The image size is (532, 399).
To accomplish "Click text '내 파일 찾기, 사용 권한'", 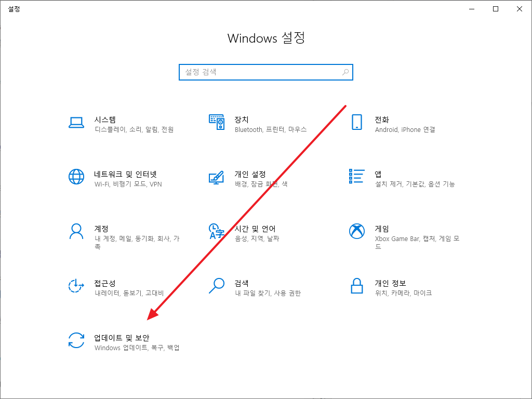I will pyautogui.click(x=268, y=293).
